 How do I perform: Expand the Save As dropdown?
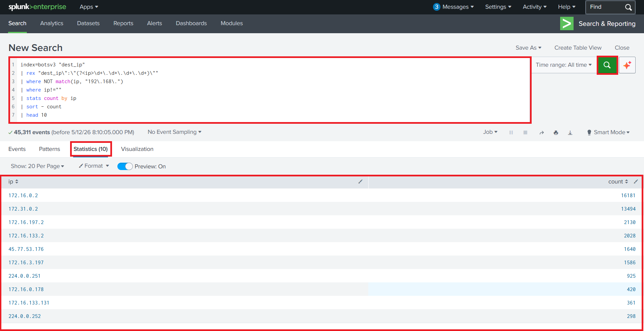pyautogui.click(x=528, y=48)
